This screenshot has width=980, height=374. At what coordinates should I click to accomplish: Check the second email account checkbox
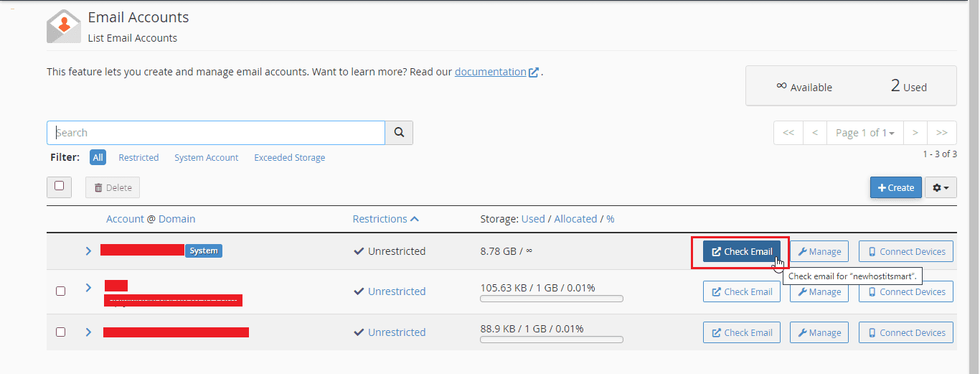(60, 291)
